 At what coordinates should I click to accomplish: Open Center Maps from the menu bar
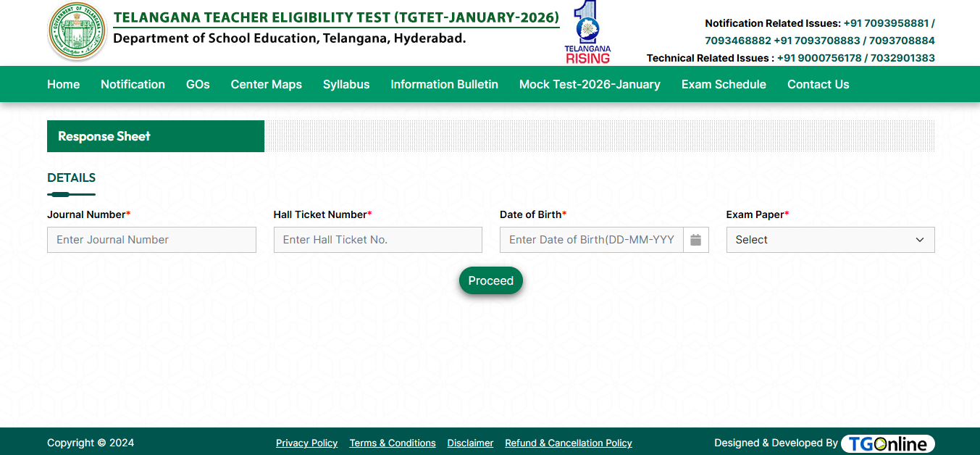(266, 84)
